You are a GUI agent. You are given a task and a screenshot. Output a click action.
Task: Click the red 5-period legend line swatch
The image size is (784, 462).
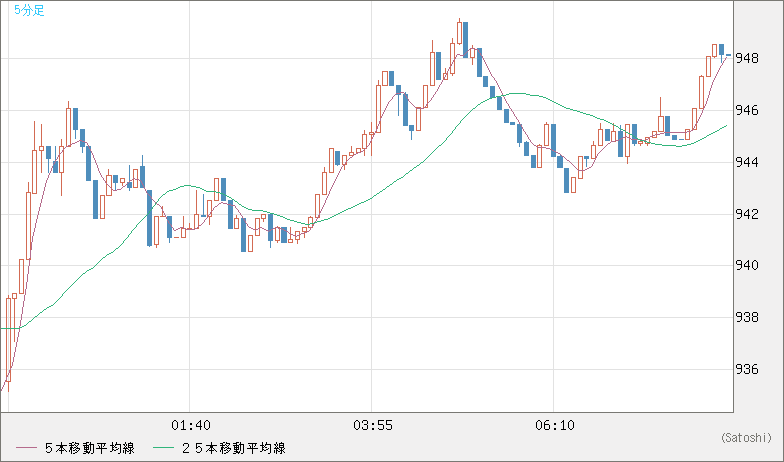coord(26,448)
